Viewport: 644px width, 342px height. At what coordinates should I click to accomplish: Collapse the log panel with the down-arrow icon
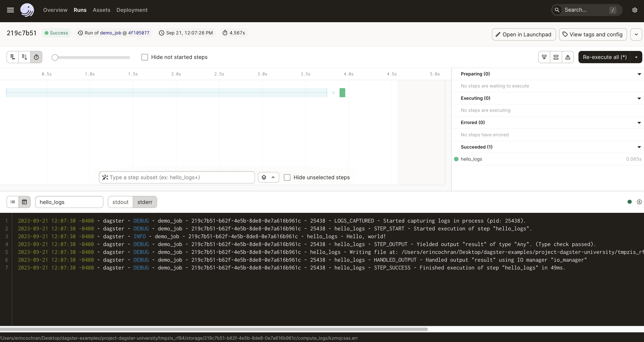[544, 57]
